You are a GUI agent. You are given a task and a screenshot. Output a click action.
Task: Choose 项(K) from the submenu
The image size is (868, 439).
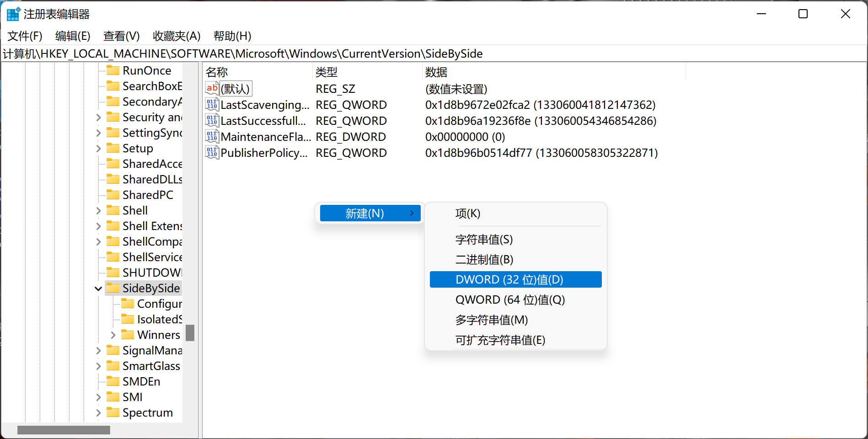pos(515,214)
